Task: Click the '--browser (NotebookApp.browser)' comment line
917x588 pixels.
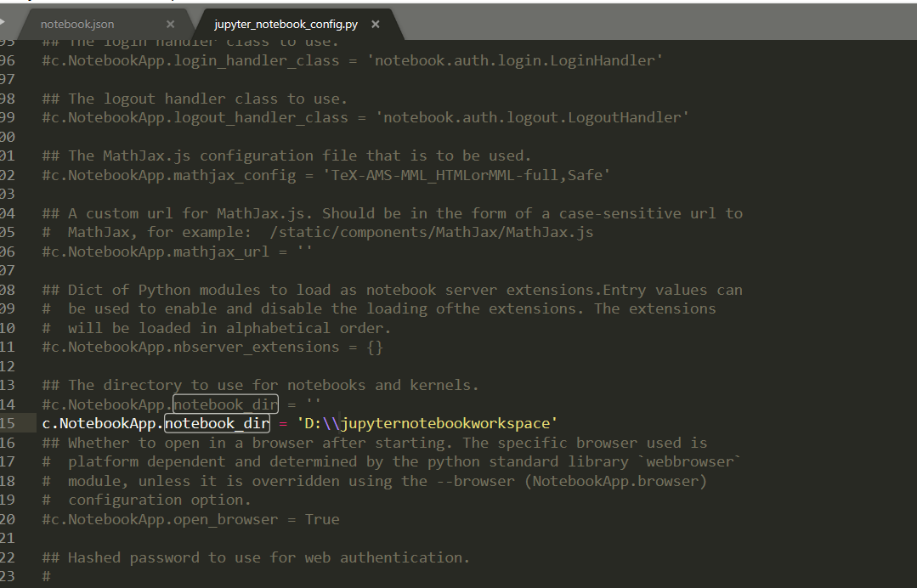Action: click(375, 480)
